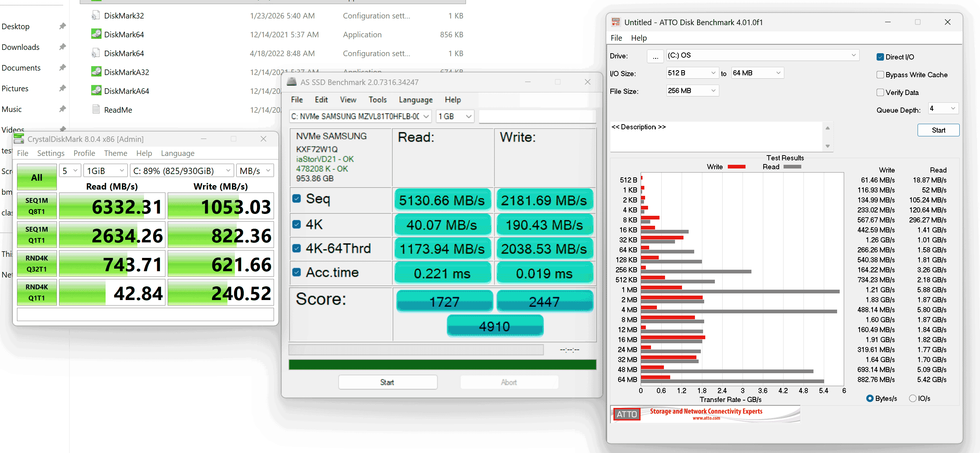Screen dimensions: 980x453
Task: Minimize the ATTO Disk Benchmark window
Action: coord(888,22)
